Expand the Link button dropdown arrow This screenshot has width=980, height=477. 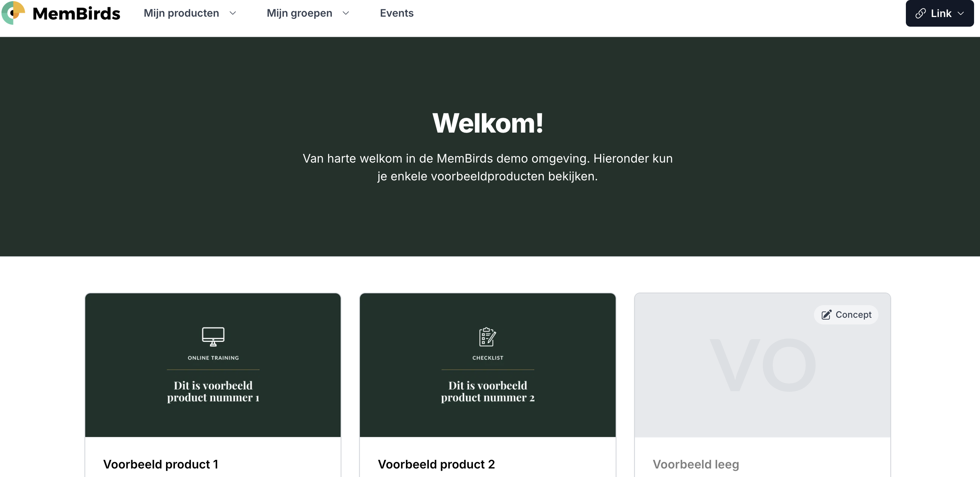point(961,14)
